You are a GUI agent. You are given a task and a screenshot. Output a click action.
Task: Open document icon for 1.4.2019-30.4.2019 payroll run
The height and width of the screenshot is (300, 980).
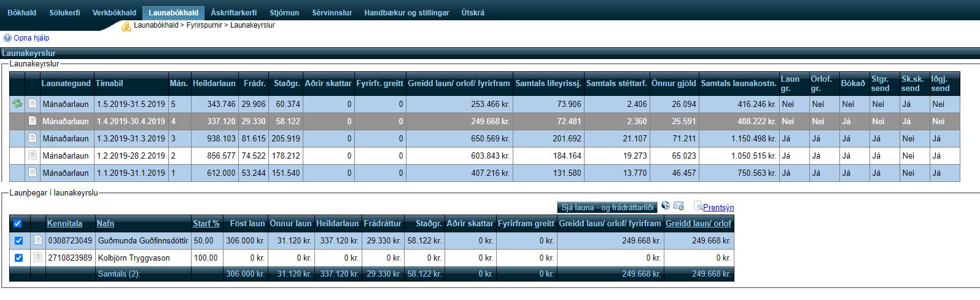(x=33, y=121)
